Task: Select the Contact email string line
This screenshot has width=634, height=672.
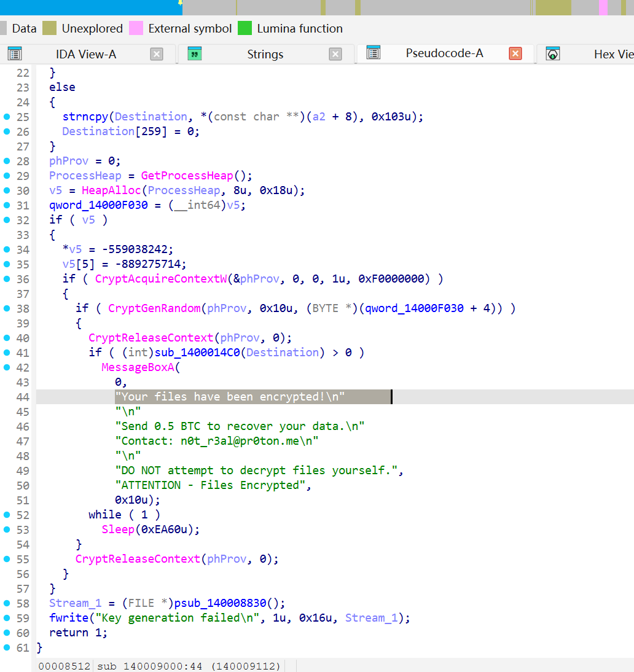Action: pos(217,441)
